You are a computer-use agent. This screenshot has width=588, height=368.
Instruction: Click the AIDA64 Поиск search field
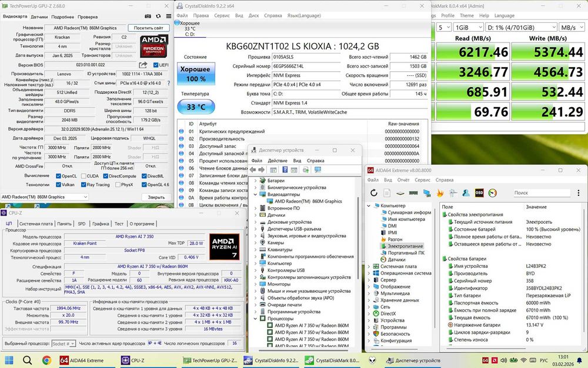tap(542, 193)
